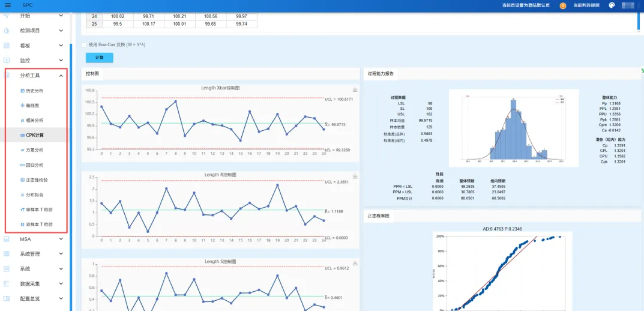Viewport: 644px width, 311px height.
Task: Click the 计算 button
Action: tap(100, 58)
